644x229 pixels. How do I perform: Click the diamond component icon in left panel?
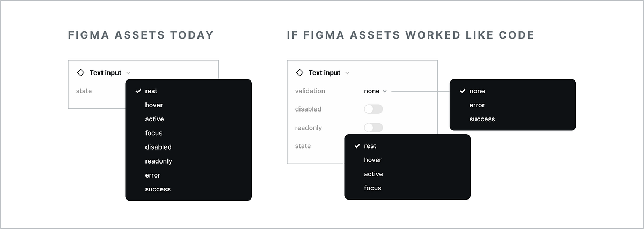[81, 72]
